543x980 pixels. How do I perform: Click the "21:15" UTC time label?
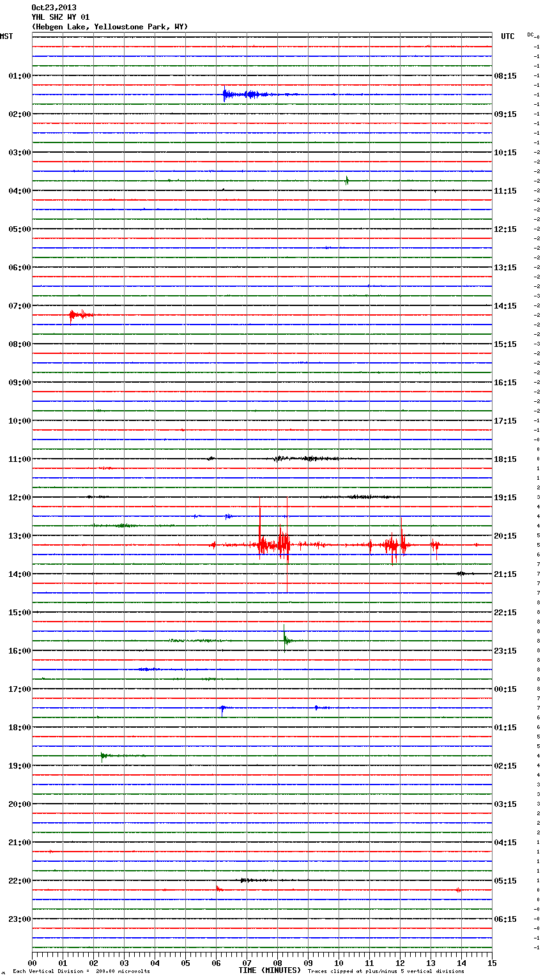(x=505, y=574)
